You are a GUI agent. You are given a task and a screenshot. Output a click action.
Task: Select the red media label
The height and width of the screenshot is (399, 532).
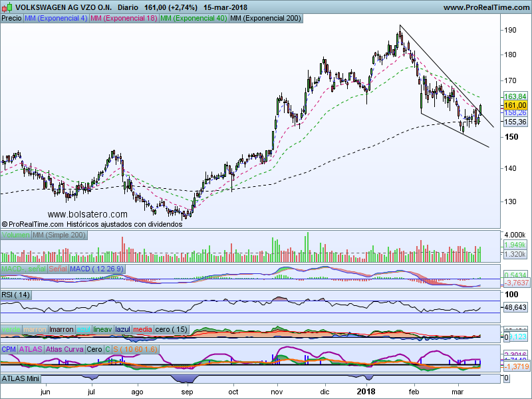point(143,329)
